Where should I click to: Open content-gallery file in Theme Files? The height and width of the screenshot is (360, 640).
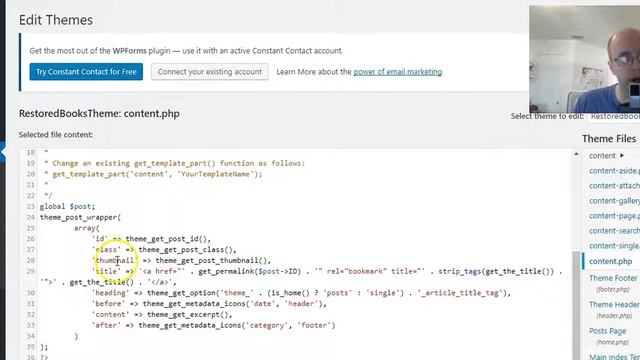(614, 201)
